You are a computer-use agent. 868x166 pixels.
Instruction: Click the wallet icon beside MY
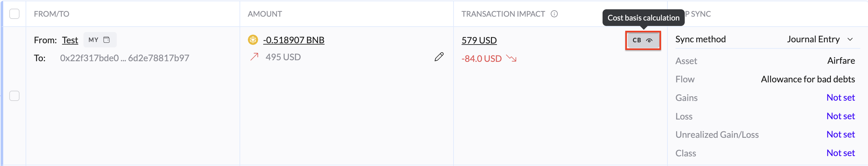[x=107, y=40]
